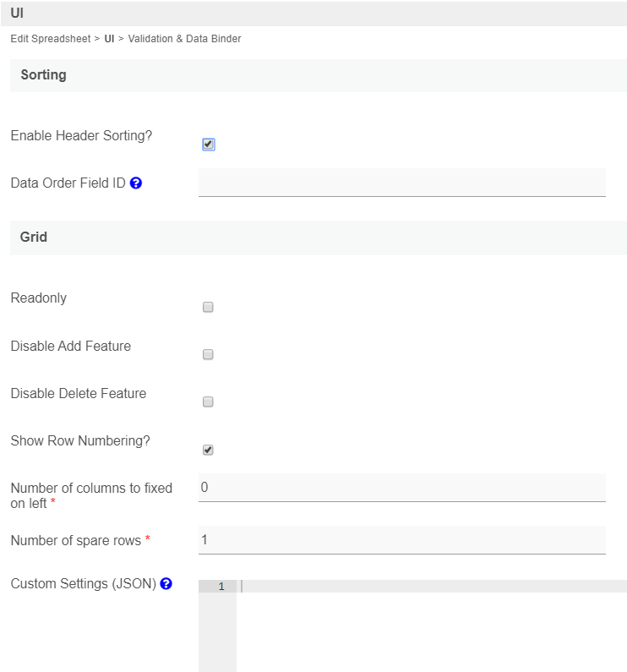Image resolution: width=627 pixels, height=672 pixels.
Task: Tick the Disable Add Feature checkbox
Action: [208, 355]
